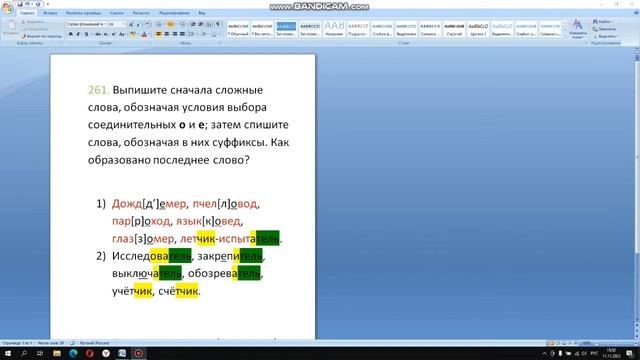Switch to the Вид ribbon tab
The image size is (640, 360).
[x=202, y=13]
